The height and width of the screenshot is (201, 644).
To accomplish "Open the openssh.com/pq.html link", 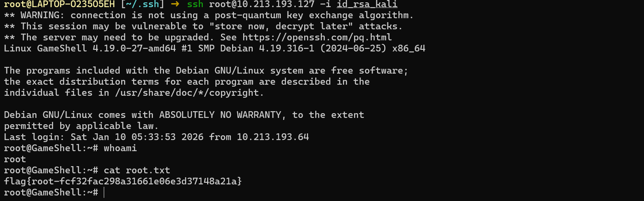I will pyautogui.click(x=317, y=38).
